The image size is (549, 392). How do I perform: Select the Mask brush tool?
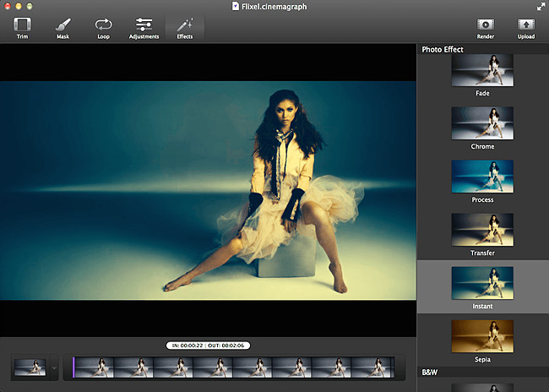click(x=63, y=28)
